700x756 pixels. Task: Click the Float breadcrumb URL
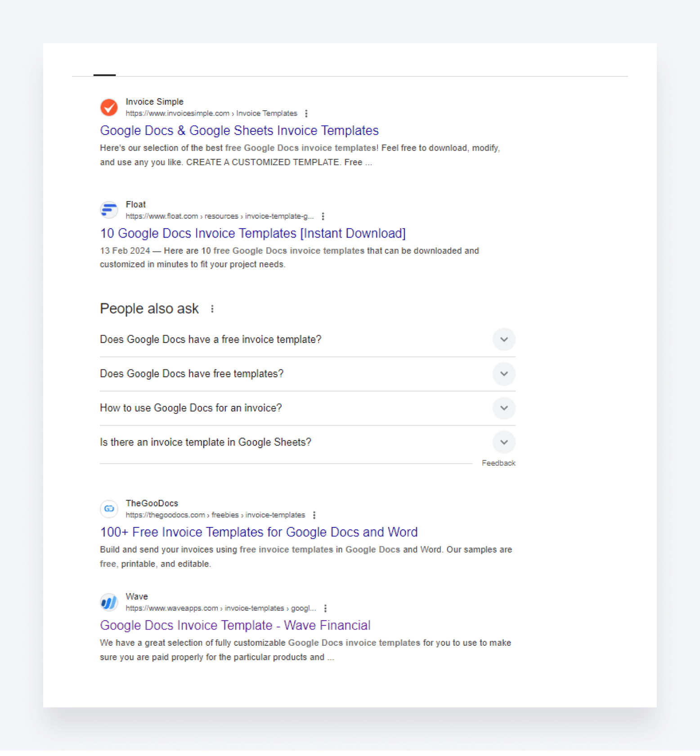(220, 216)
